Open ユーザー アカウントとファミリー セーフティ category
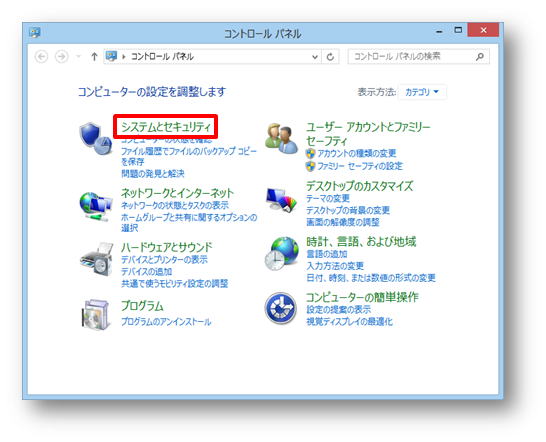The width and height of the screenshot is (546, 442). pyautogui.click(x=368, y=134)
